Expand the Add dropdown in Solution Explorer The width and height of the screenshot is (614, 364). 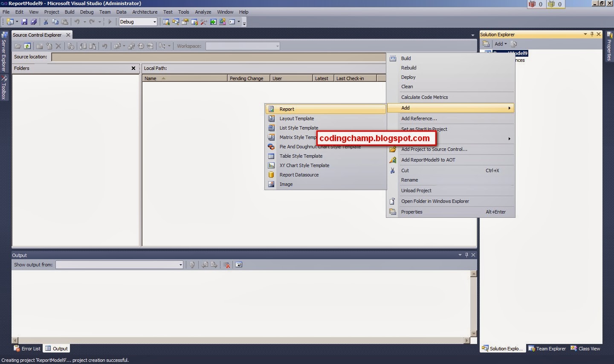coord(501,44)
